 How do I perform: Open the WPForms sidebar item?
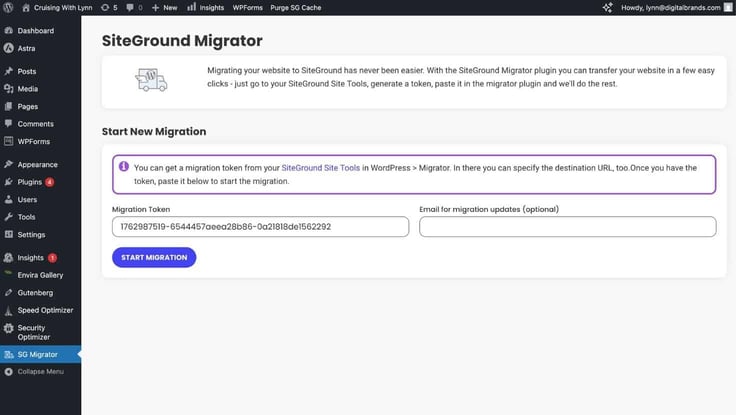tap(34, 141)
